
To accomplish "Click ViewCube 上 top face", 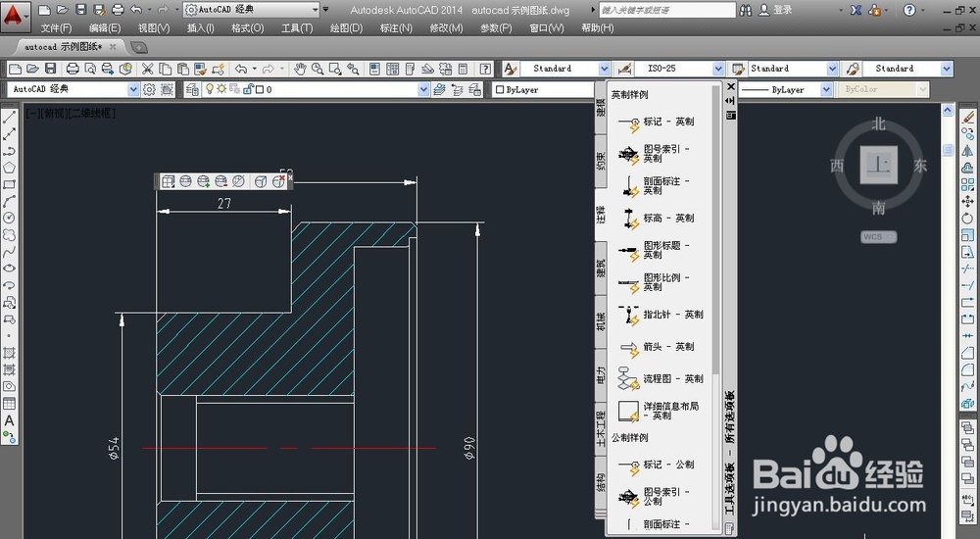I will (879, 165).
